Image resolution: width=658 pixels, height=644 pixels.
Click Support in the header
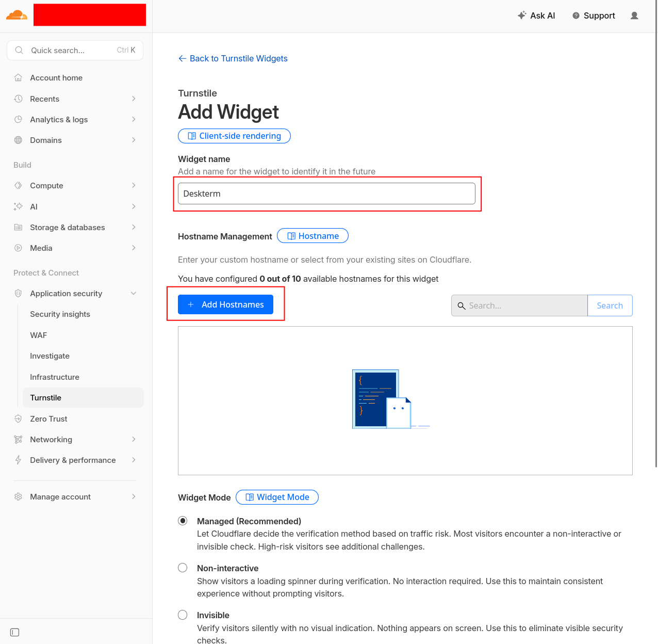tap(594, 15)
